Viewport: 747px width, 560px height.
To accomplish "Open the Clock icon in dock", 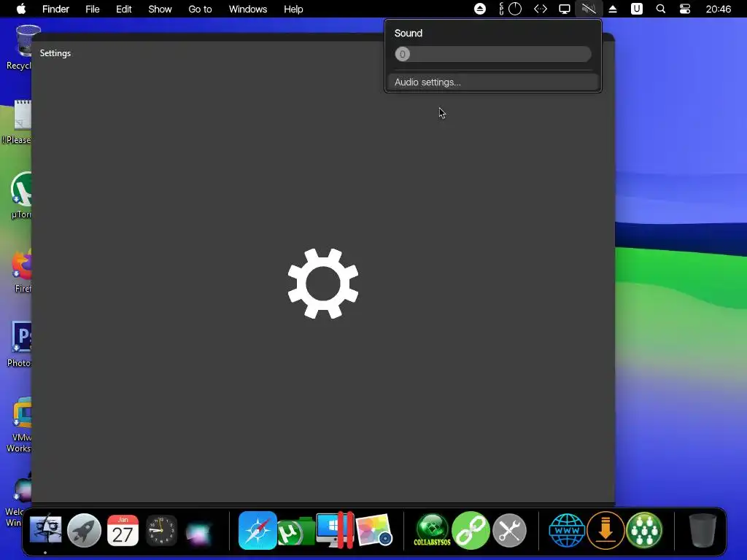I will pos(161,530).
